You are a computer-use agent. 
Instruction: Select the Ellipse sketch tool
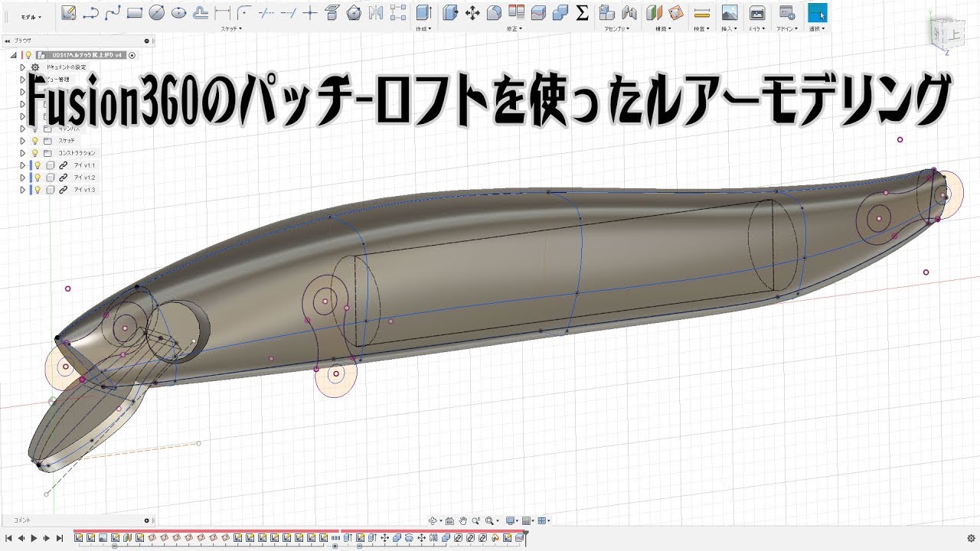tap(179, 12)
